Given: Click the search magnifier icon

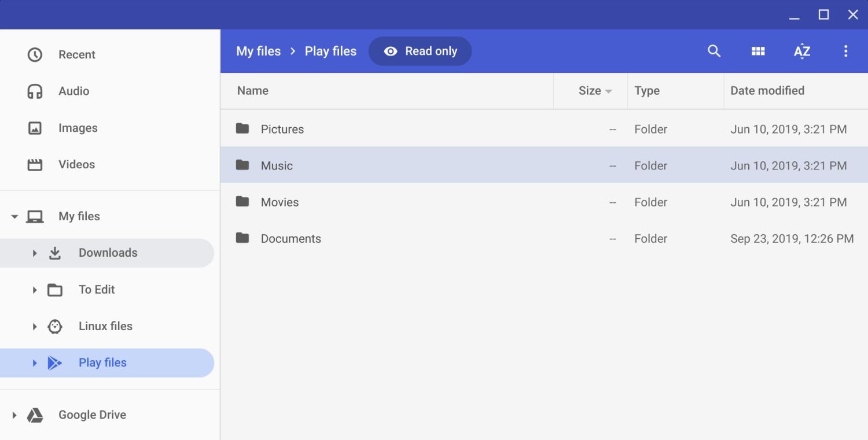Looking at the screenshot, I should (x=714, y=51).
